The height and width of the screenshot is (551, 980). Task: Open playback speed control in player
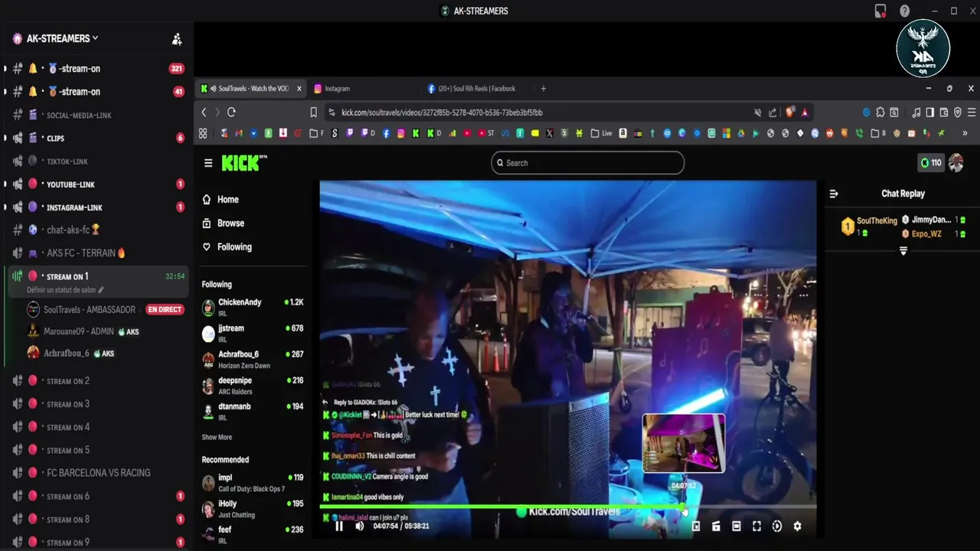[777, 526]
